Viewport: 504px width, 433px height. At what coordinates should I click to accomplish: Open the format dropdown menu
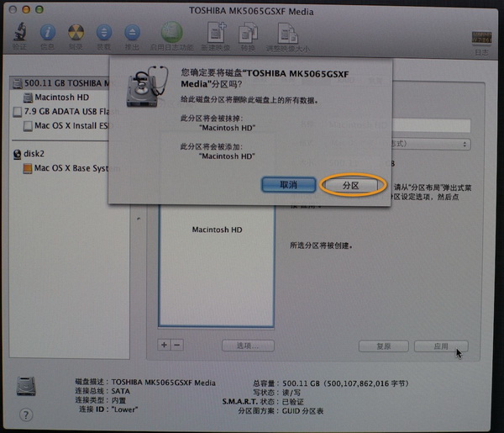point(431,144)
